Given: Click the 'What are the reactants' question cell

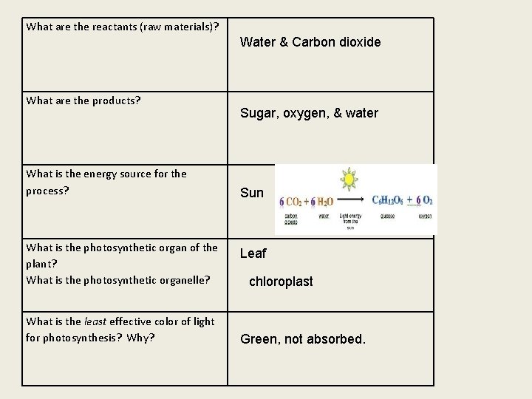Looking at the screenshot, I should pos(123,27).
